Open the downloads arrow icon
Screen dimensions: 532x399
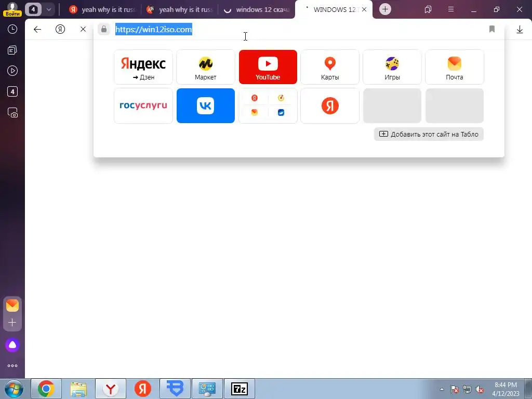520,30
